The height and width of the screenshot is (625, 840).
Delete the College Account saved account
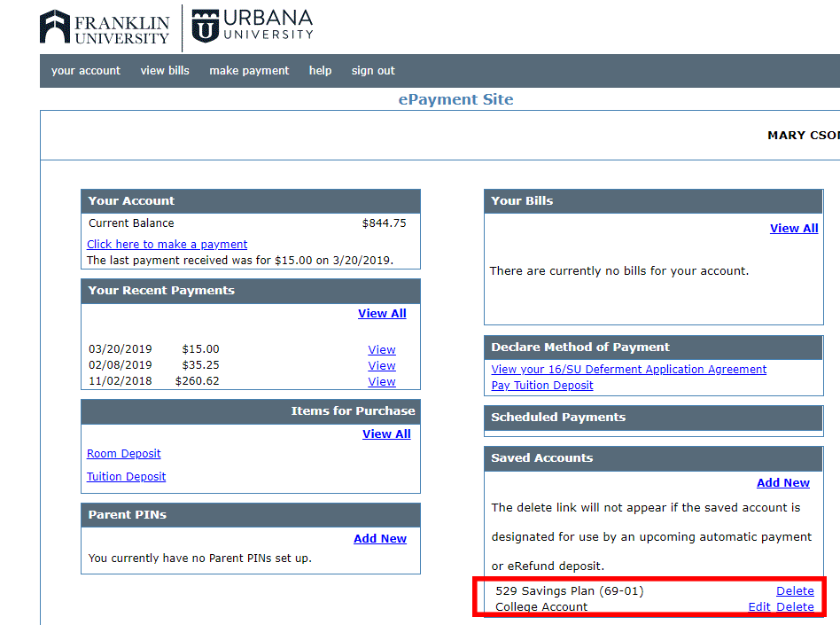[x=795, y=606]
